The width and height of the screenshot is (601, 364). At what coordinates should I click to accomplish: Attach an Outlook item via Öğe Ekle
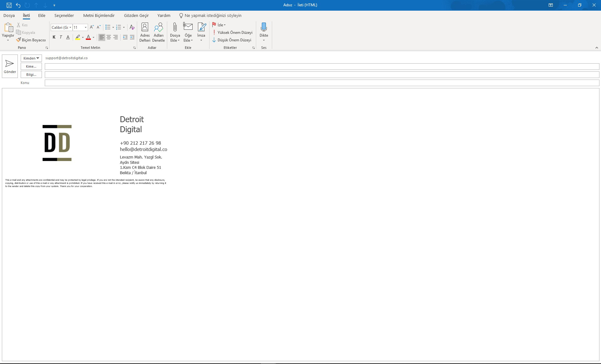pos(188,32)
